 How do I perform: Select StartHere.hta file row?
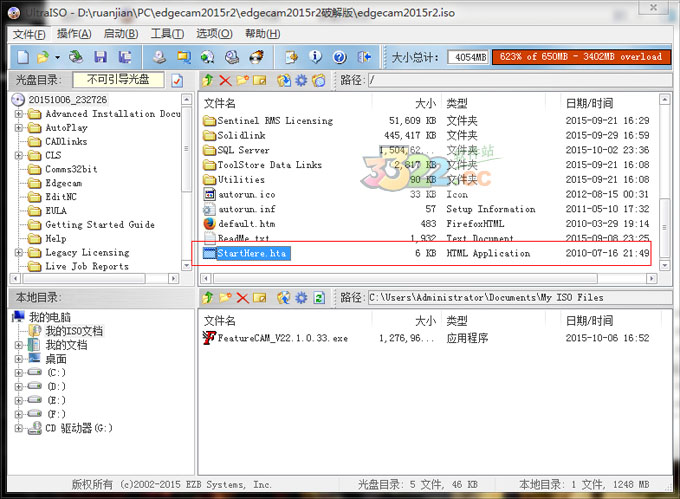427,253
